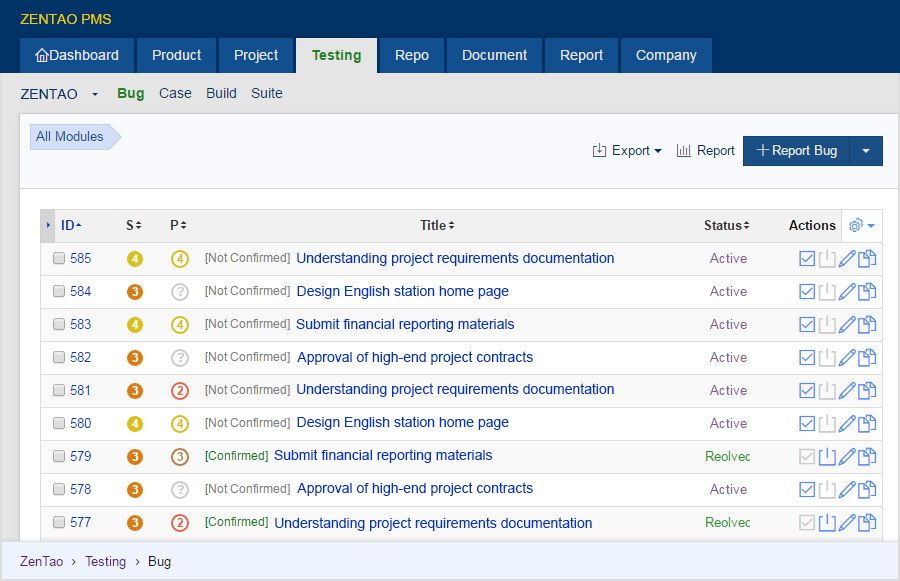Viewport: 900px width, 581px height.
Task: Open bug 583 Submit financial reporting materials
Action: pyautogui.click(x=405, y=324)
